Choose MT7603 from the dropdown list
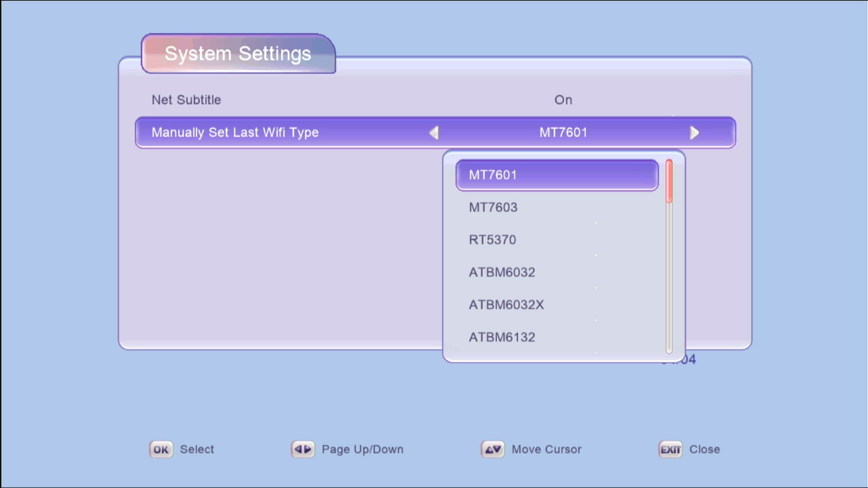868x488 pixels. [x=493, y=207]
